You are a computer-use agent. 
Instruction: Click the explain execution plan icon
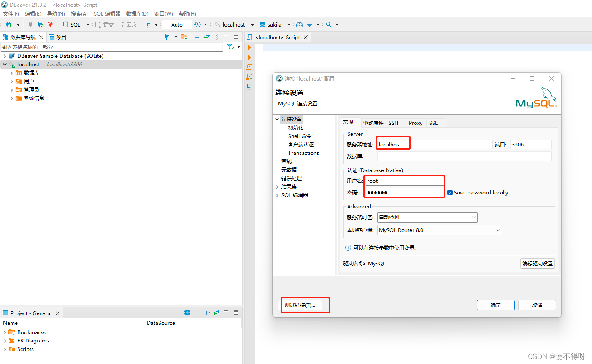(249, 86)
